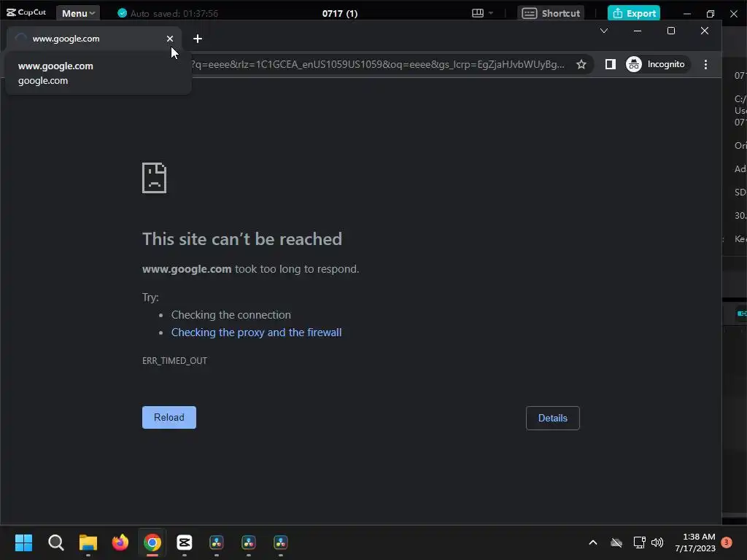This screenshot has height=560, width=747.
Task: Show hidden system tray icons
Action: point(593,542)
